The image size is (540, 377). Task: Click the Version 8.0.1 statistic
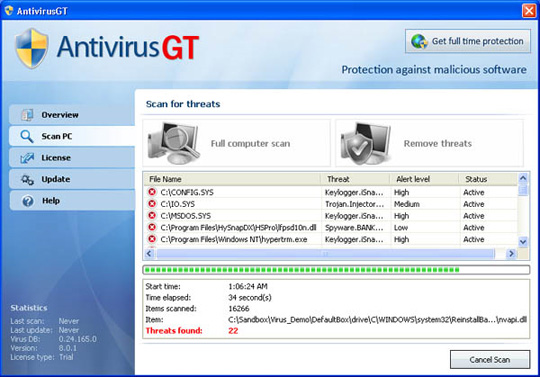[x=68, y=348]
